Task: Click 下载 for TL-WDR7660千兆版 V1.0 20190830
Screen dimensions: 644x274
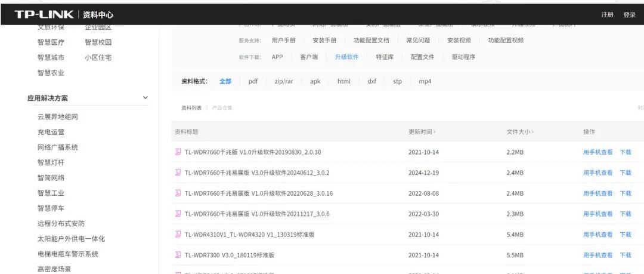Action: coord(626,152)
